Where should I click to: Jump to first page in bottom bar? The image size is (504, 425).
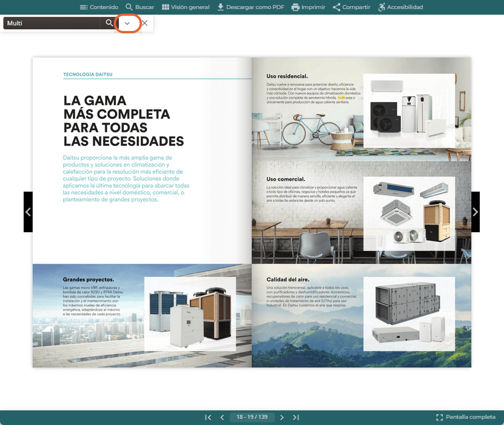tap(208, 417)
